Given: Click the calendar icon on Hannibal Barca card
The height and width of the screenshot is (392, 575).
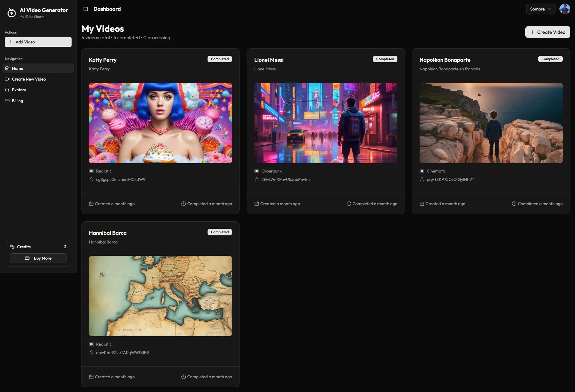Looking at the screenshot, I should coord(91,377).
